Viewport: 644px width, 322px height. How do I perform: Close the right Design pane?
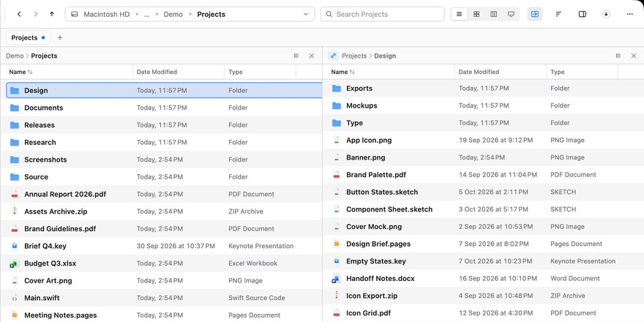click(x=634, y=56)
